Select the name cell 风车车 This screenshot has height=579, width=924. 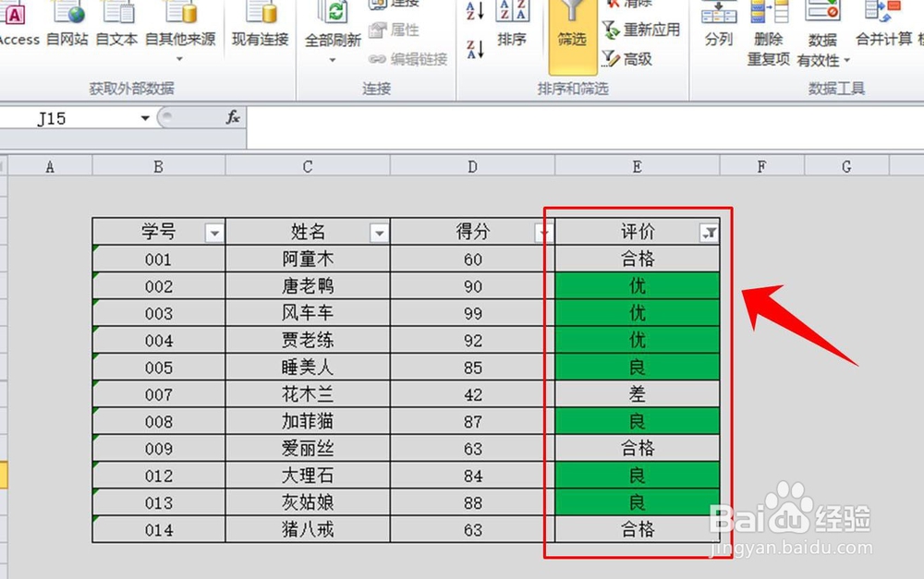(308, 313)
